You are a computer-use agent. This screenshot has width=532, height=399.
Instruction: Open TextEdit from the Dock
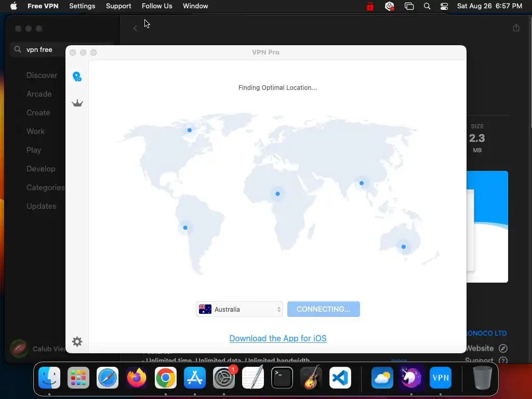(x=253, y=378)
